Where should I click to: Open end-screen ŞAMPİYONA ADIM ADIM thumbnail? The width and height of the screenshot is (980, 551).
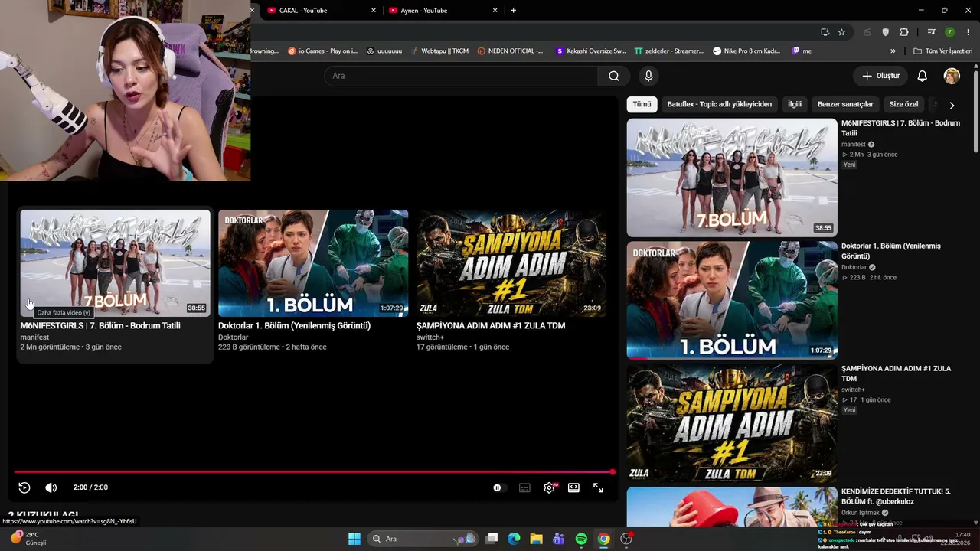(x=511, y=263)
